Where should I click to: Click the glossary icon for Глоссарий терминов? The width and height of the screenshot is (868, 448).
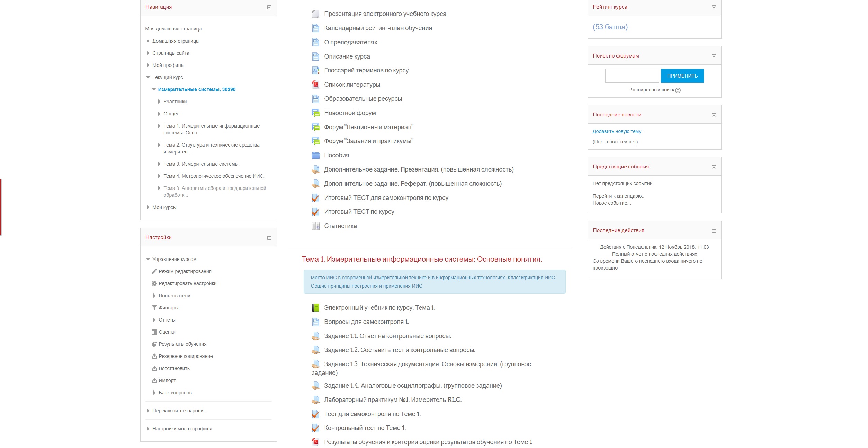pyautogui.click(x=315, y=70)
